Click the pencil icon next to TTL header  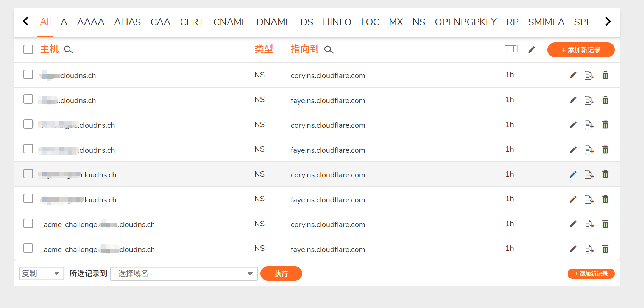(x=532, y=50)
